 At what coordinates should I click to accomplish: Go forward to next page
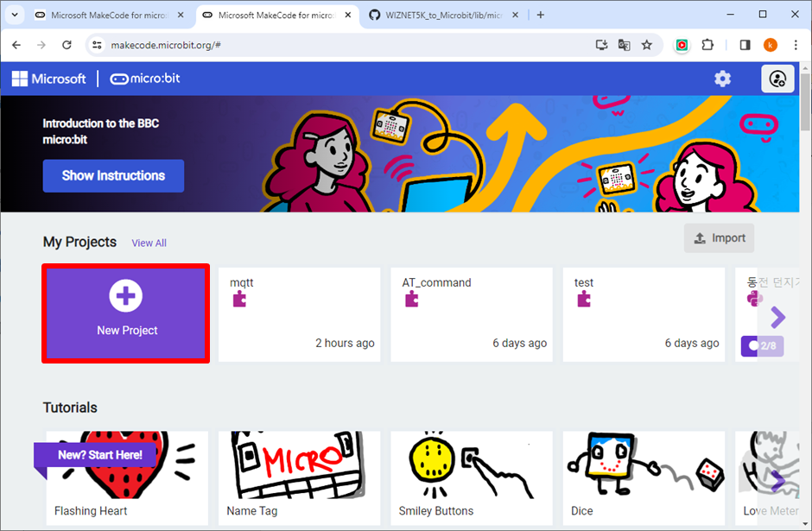(x=41, y=45)
